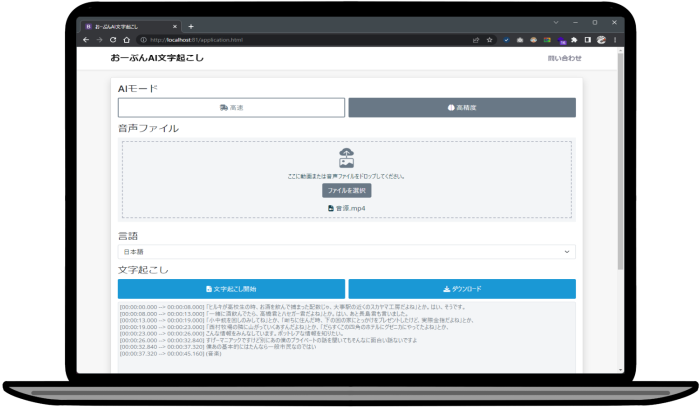Share this page from address bar
Screen dimensions: 700x408
[x=476, y=40]
